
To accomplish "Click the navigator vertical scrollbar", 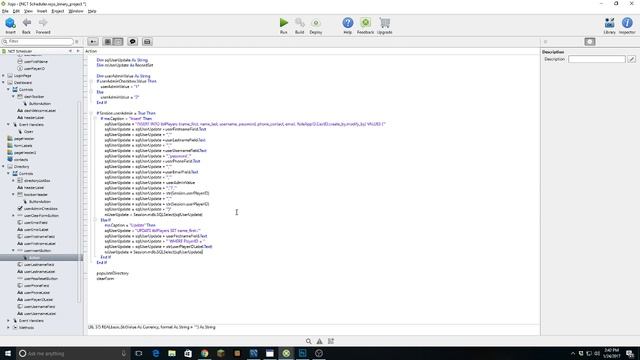I will click(x=80, y=202).
